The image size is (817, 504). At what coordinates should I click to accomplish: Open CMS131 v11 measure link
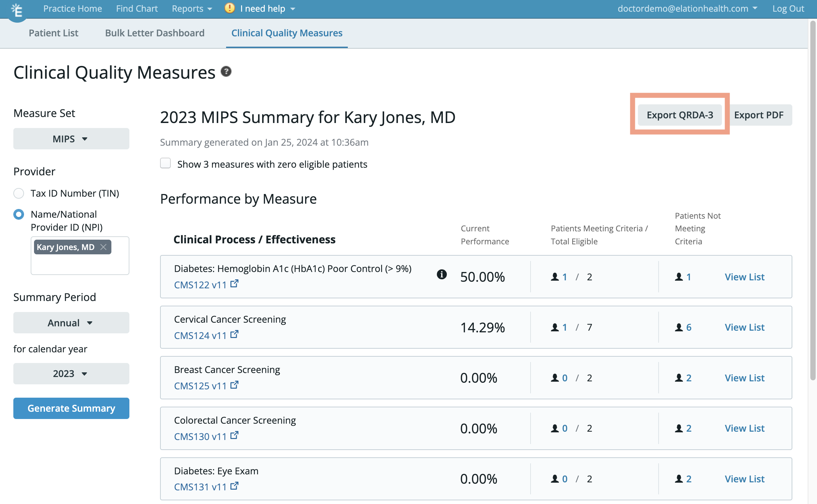(200, 487)
